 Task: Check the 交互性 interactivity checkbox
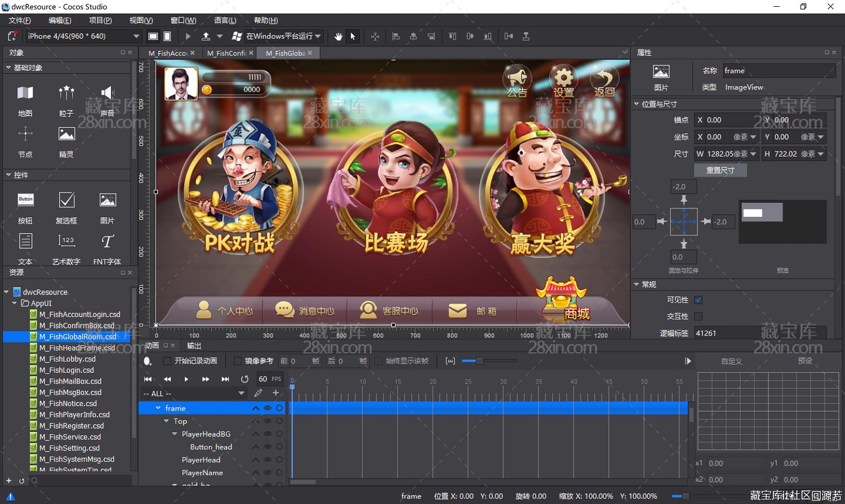click(699, 316)
